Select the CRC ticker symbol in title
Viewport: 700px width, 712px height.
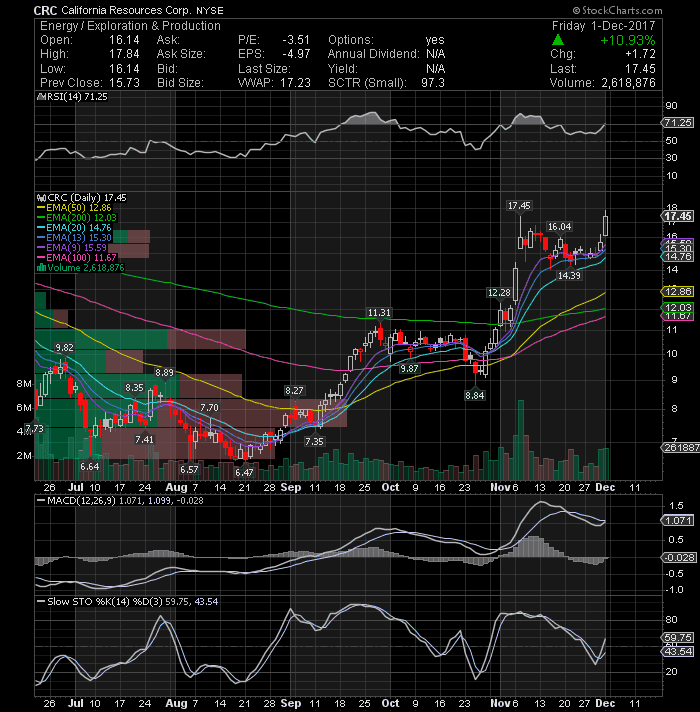tap(45, 10)
